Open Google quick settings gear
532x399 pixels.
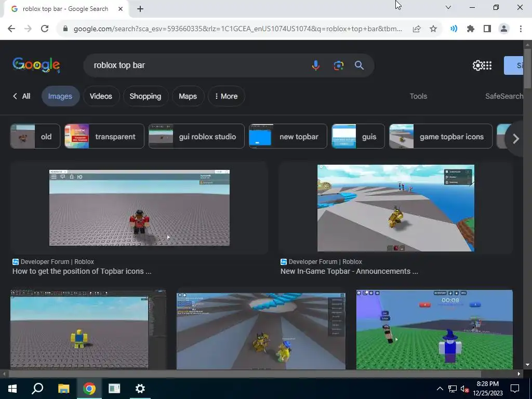click(477, 65)
